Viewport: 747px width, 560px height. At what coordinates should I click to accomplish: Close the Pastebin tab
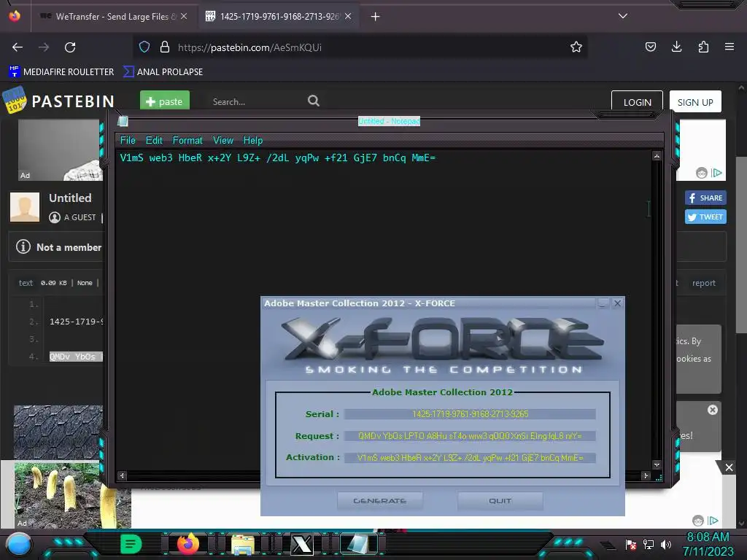(x=348, y=16)
